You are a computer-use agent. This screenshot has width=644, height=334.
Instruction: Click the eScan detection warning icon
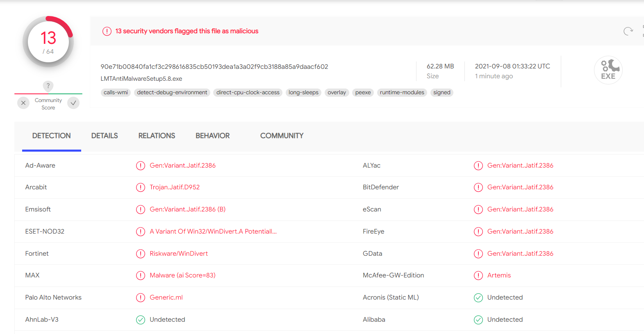click(x=478, y=209)
